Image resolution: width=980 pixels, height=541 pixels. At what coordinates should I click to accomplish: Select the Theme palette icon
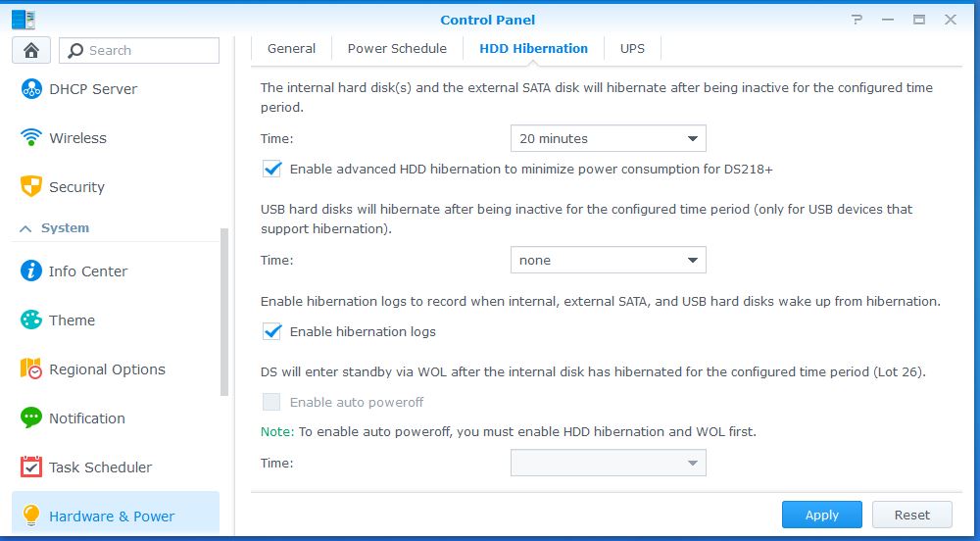point(31,320)
